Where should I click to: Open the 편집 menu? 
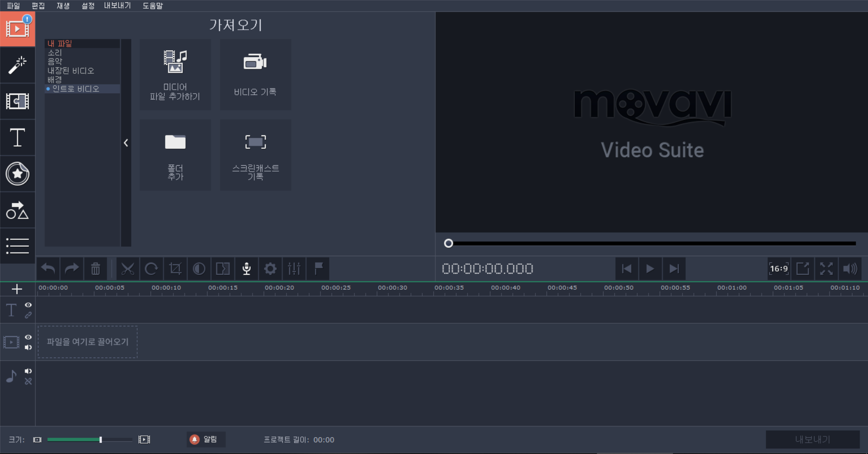[x=38, y=6]
